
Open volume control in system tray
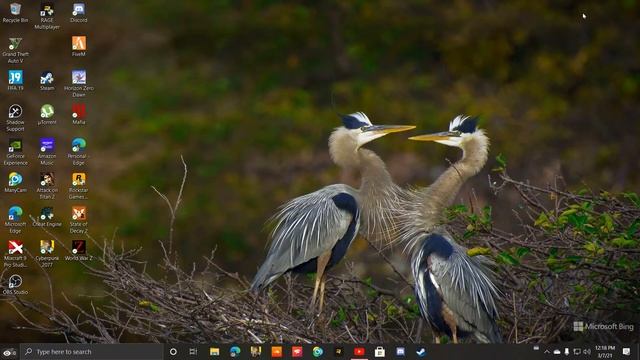pos(587,352)
